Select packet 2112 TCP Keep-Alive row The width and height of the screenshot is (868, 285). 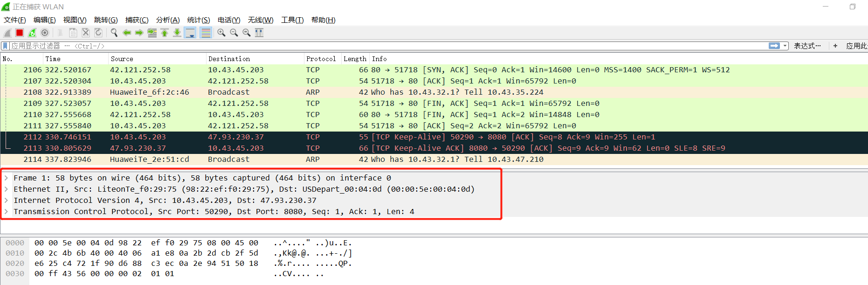pos(434,137)
